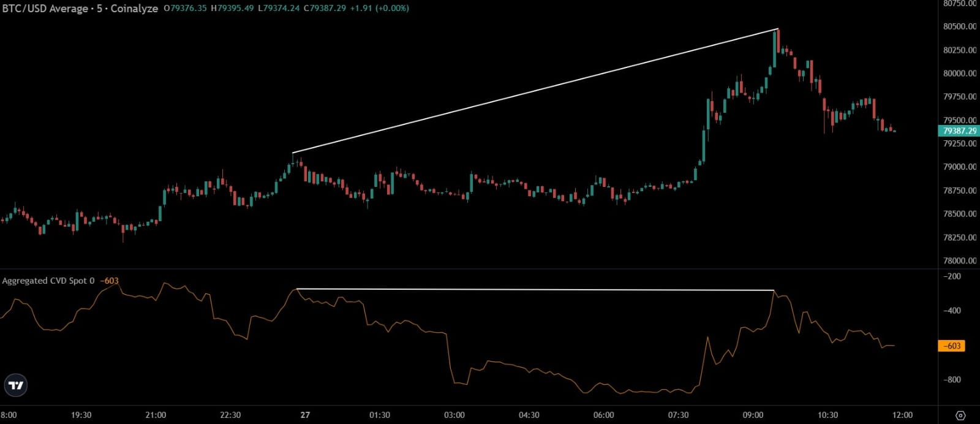Click the 10:30 time axis label

pyautogui.click(x=828, y=415)
